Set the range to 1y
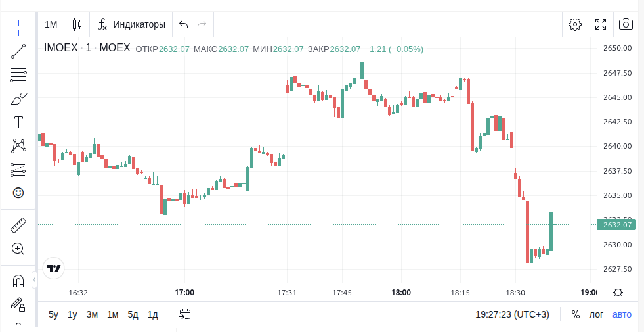The image size is (644, 332). [x=72, y=314]
